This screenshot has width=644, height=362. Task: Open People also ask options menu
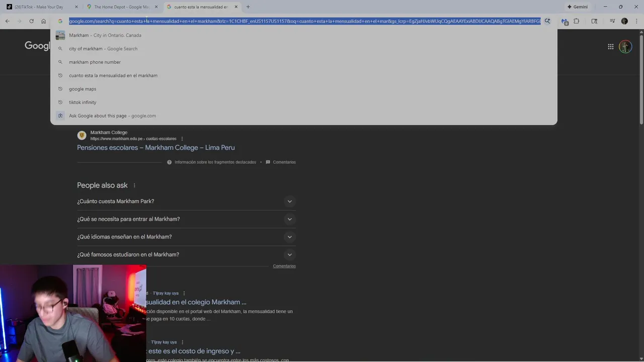pos(134,186)
